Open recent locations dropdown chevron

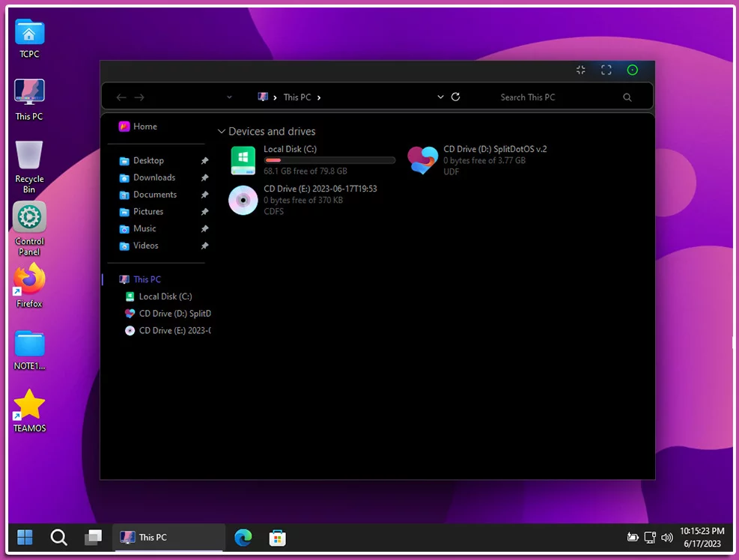pos(229,97)
